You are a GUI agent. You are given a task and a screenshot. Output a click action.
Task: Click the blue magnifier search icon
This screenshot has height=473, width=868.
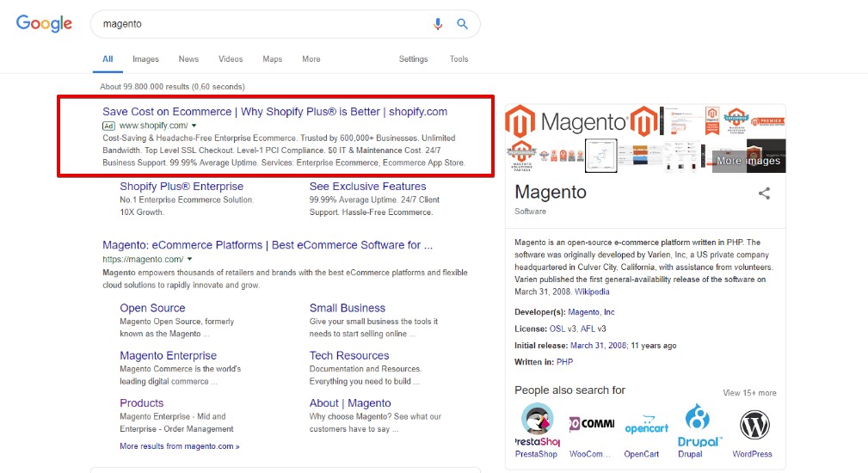click(x=462, y=24)
